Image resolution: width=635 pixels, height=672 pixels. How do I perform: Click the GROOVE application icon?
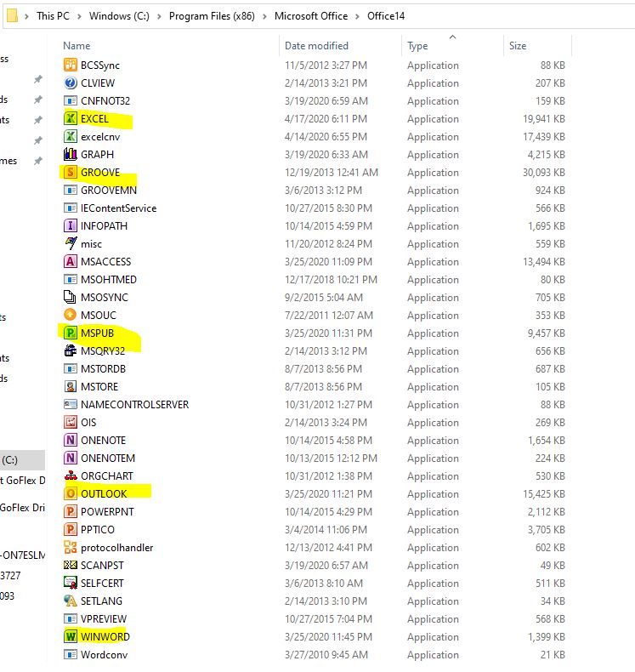[x=71, y=173]
